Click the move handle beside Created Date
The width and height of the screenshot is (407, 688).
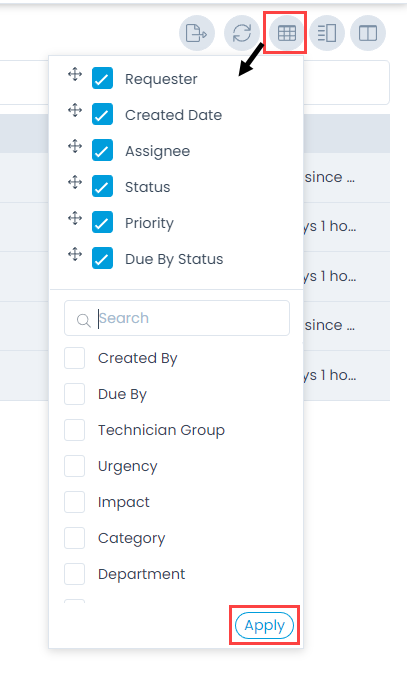(75, 110)
